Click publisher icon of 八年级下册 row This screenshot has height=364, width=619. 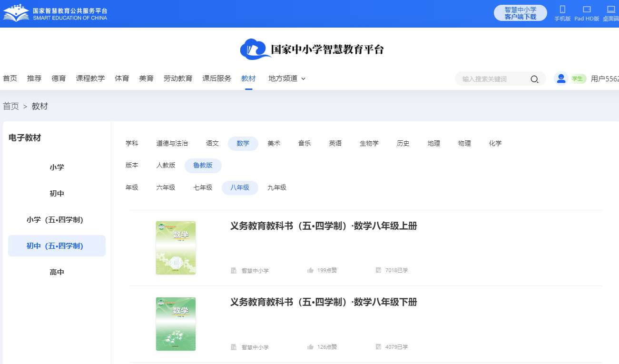[234, 347]
